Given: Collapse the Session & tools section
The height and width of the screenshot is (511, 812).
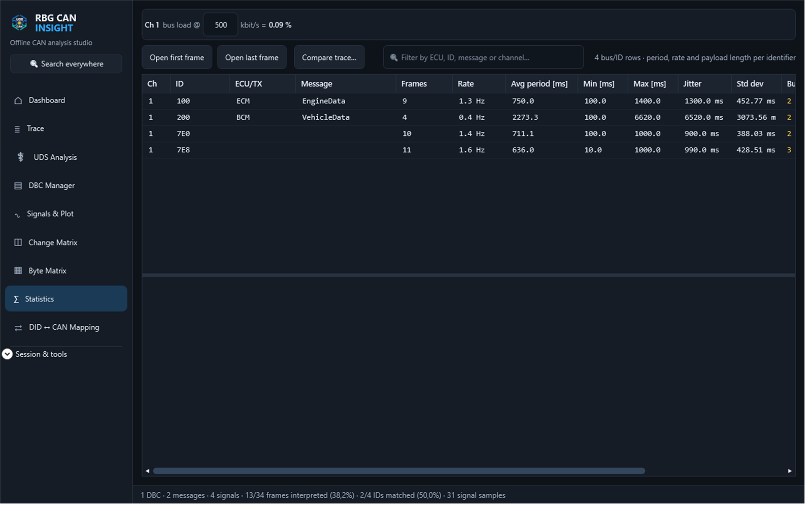Looking at the screenshot, I should point(7,354).
